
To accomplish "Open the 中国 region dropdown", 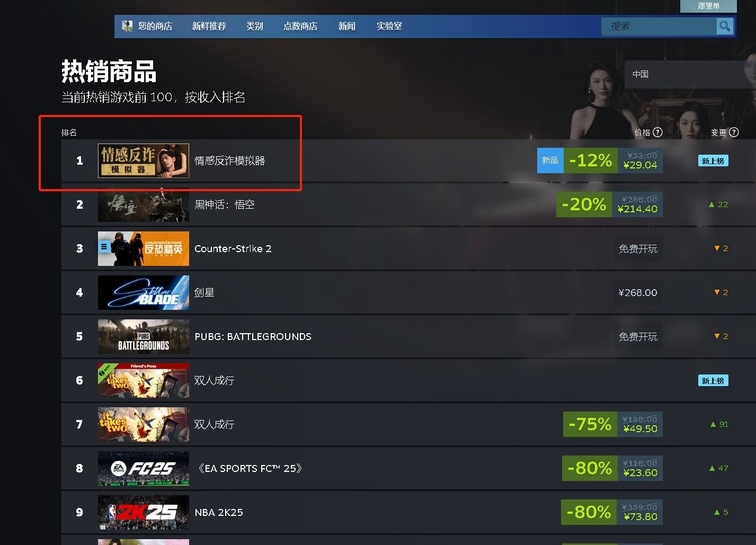I will coord(690,74).
